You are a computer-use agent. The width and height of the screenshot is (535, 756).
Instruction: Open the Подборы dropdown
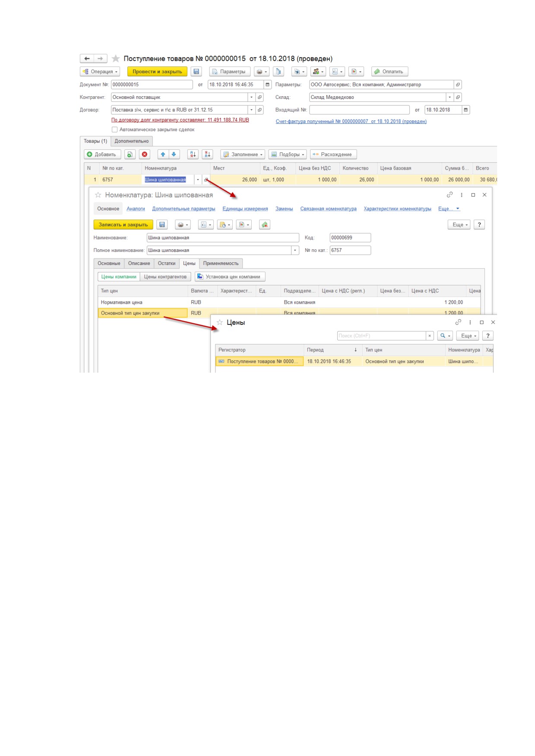coord(288,154)
